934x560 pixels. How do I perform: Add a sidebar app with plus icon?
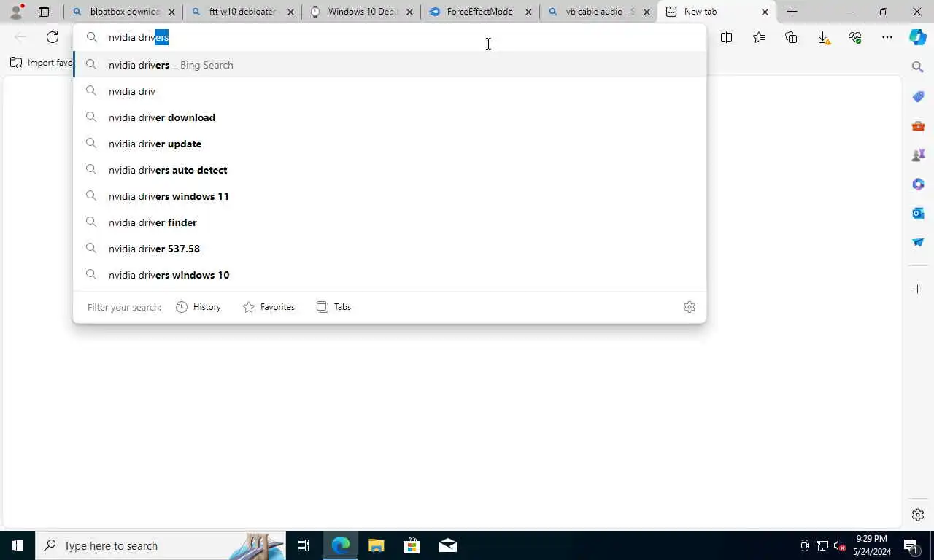(918, 289)
